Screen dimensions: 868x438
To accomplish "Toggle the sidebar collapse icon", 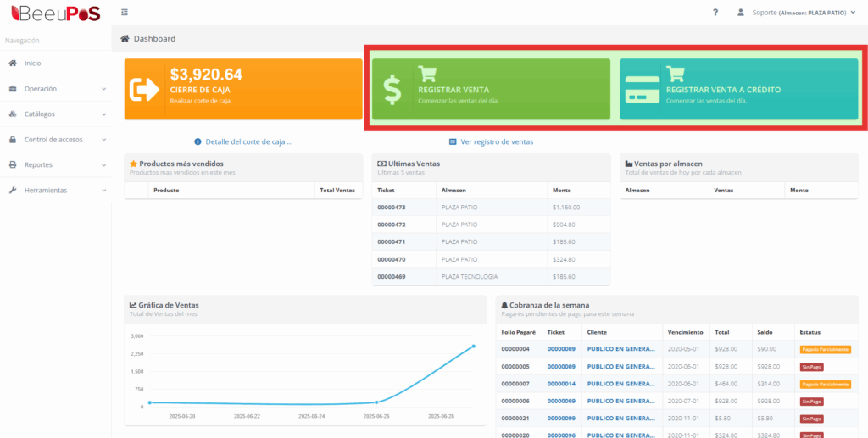I will (x=125, y=12).
